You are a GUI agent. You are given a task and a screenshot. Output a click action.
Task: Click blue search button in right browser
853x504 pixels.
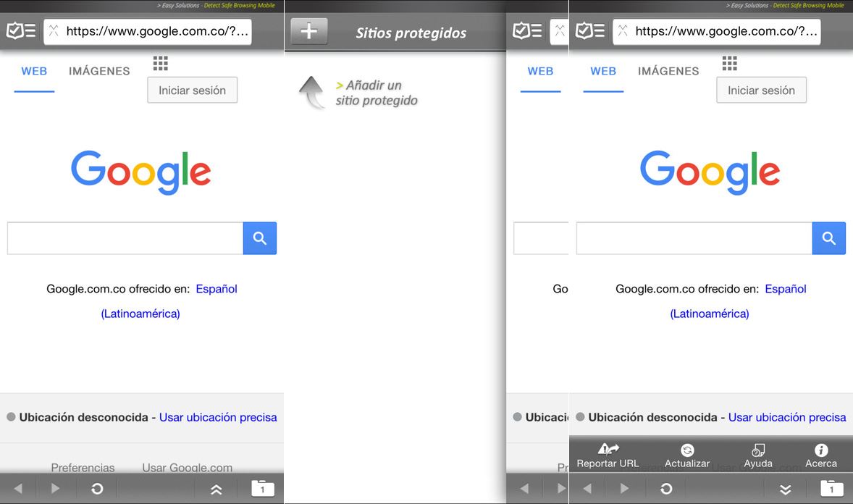(x=828, y=238)
